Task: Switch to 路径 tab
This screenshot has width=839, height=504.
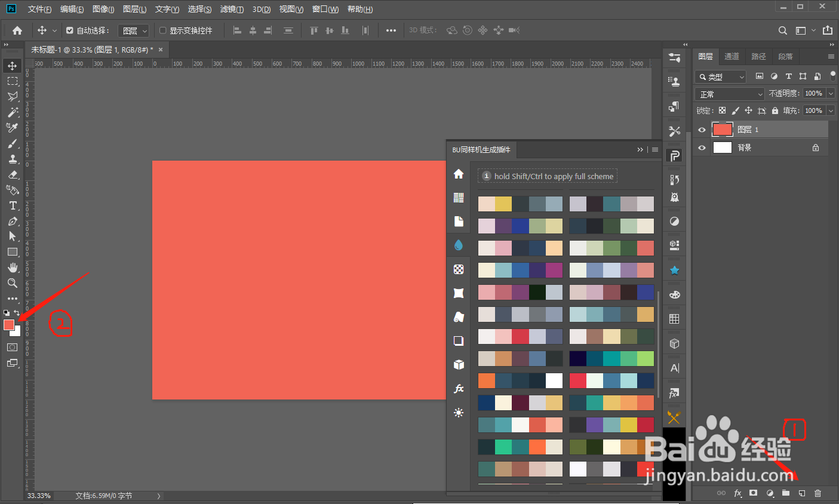Action: [758, 56]
